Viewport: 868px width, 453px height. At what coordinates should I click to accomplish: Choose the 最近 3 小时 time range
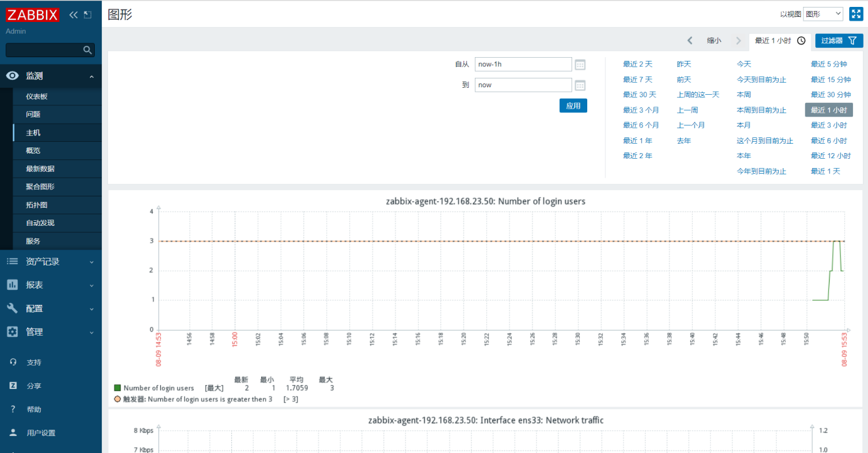click(828, 125)
